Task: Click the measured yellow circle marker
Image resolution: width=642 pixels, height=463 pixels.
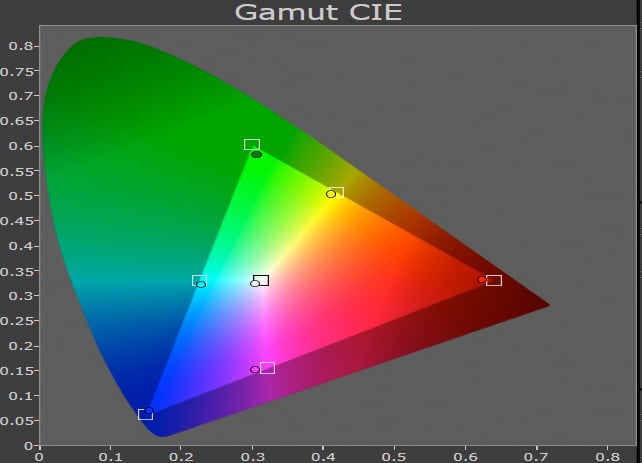Action: click(331, 194)
